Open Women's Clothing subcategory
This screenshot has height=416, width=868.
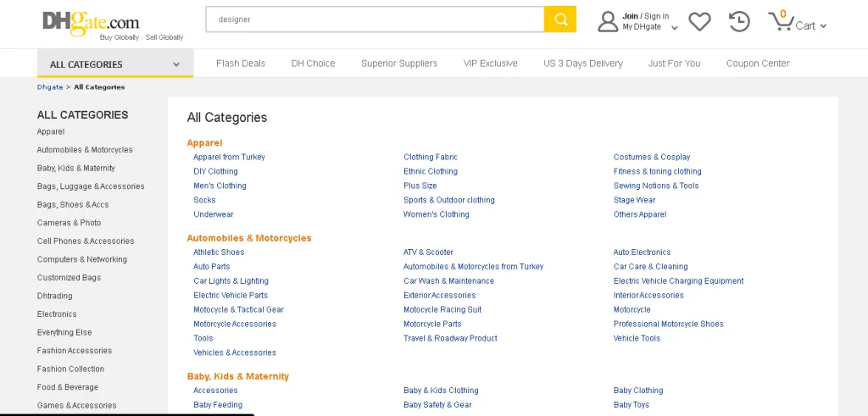(x=437, y=214)
